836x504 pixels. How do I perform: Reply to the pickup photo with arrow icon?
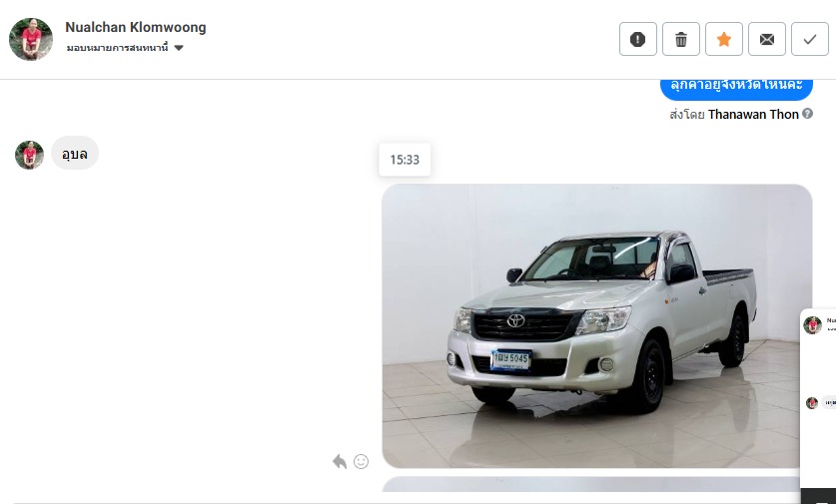pos(339,461)
